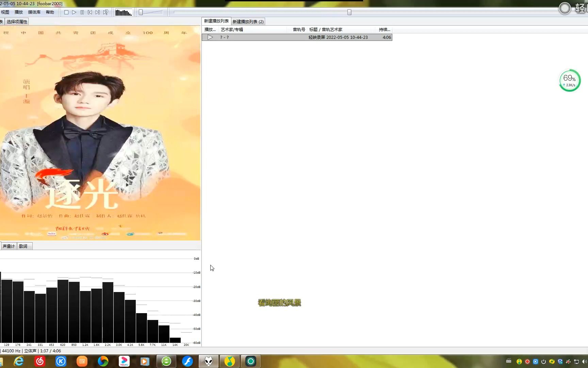Viewport: 588px width, 368px height.
Task: Open the green screen recorder taskbar icon
Action: pos(251,361)
